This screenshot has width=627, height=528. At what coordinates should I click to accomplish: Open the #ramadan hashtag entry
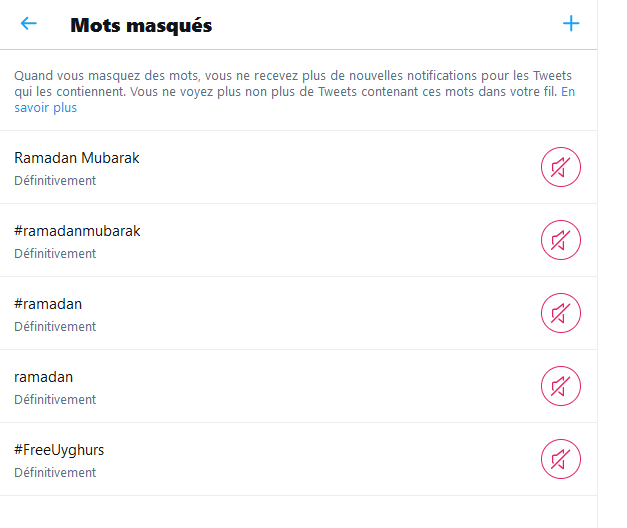coord(298,313)
